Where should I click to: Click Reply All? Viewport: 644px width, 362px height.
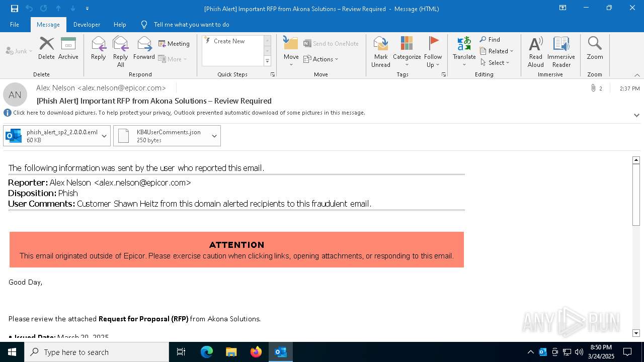(x=121, y=52)
